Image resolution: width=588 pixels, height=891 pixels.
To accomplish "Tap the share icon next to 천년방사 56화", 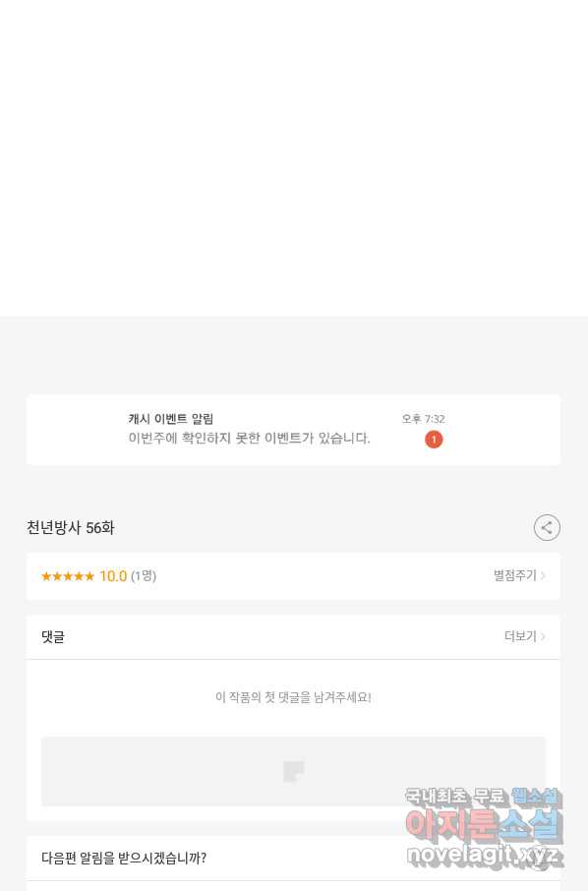I will 547,528.
